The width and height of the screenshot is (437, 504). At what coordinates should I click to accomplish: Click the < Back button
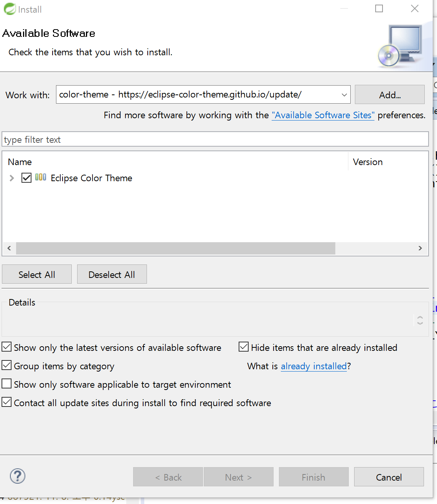pyautogui.click(x=168, y=477)
